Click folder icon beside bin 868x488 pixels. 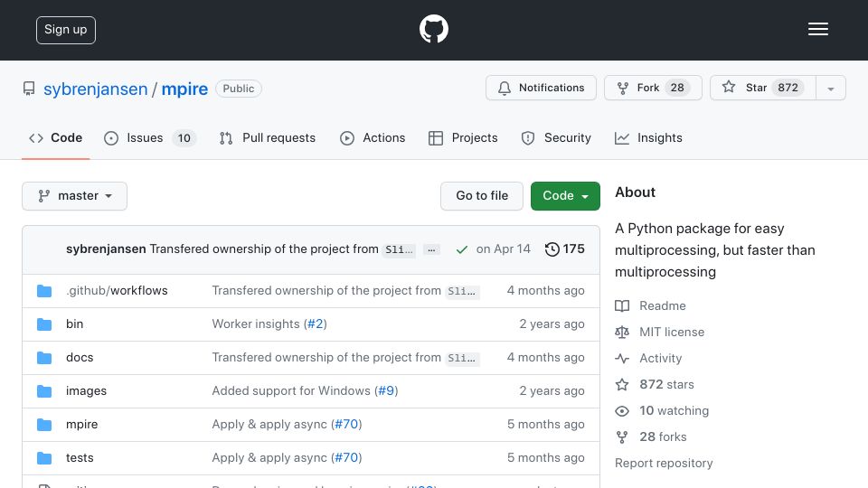(44, 324)
